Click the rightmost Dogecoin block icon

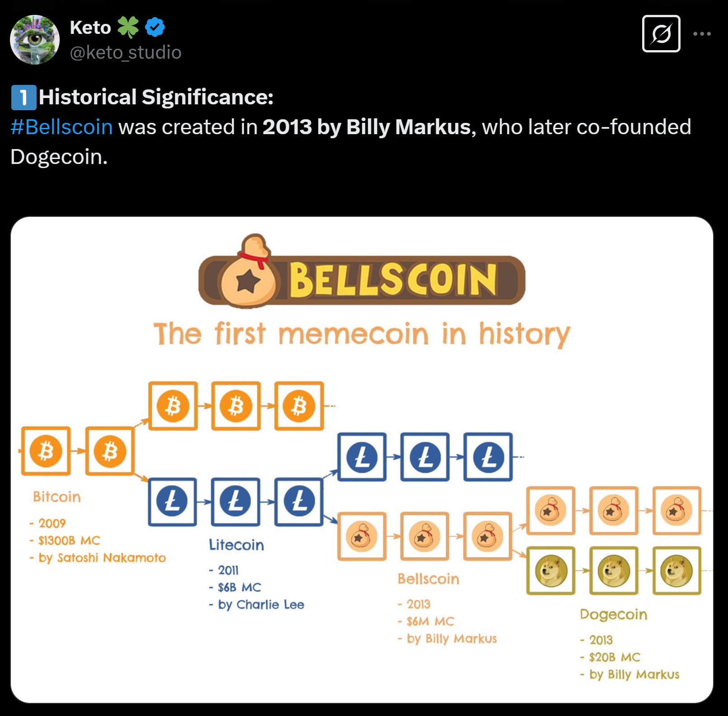coord(676,571)
